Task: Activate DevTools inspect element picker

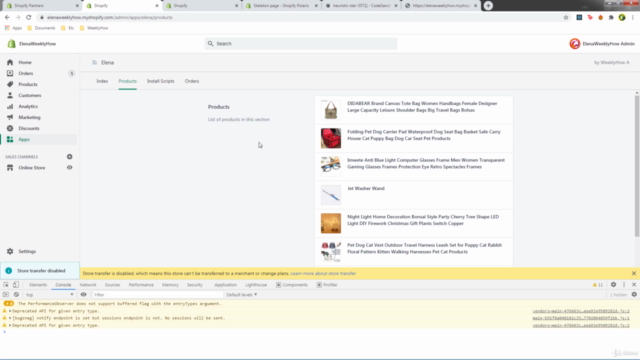Action: point(6,285)
